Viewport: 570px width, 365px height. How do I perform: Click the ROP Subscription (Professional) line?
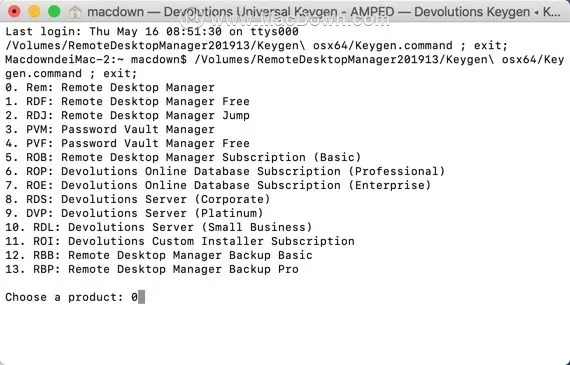point(225,171)
